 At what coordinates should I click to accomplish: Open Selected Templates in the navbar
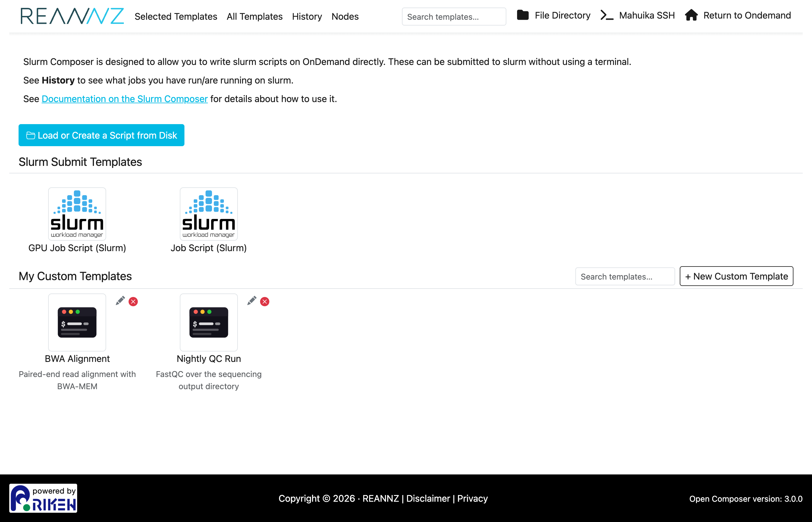point(175,16)
